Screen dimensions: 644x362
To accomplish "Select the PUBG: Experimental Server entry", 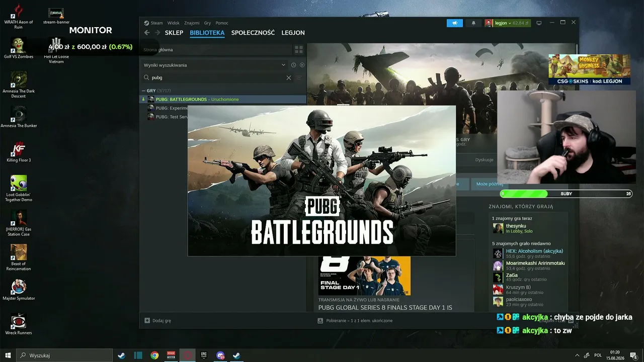I will click(168, 108).
